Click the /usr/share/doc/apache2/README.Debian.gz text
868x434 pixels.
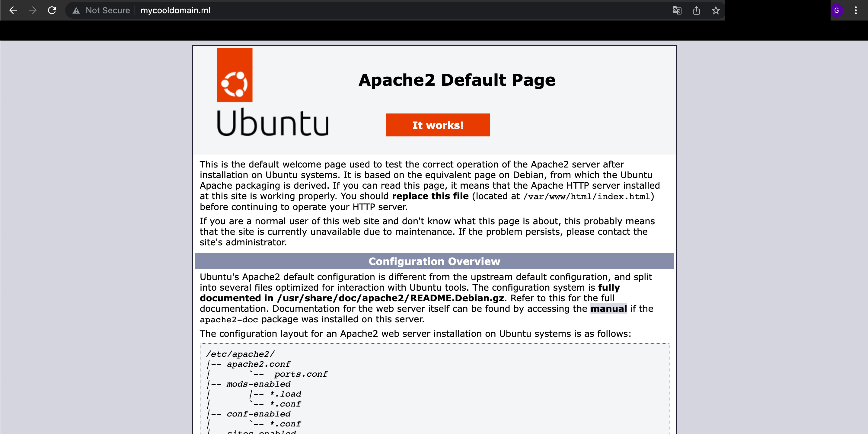click(x=391, y=298)
